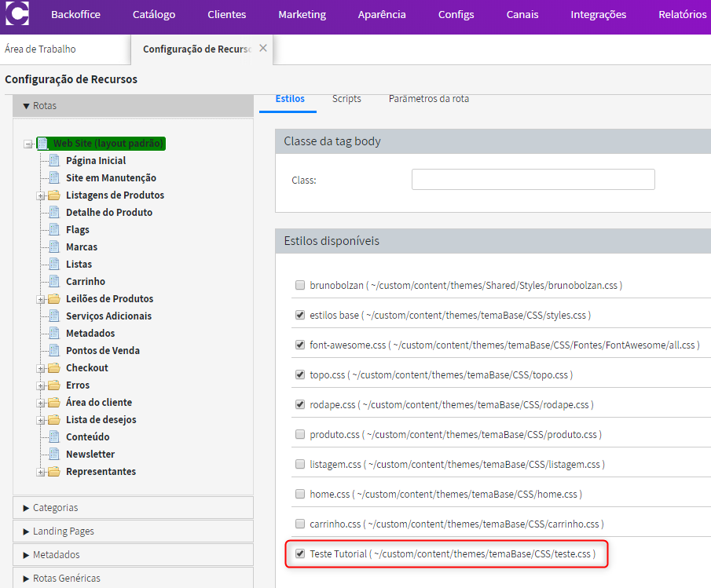Enable the home.css stylesheet checkbox
The height and width of the screenshot is (588, 711).
tap(300, 494)
